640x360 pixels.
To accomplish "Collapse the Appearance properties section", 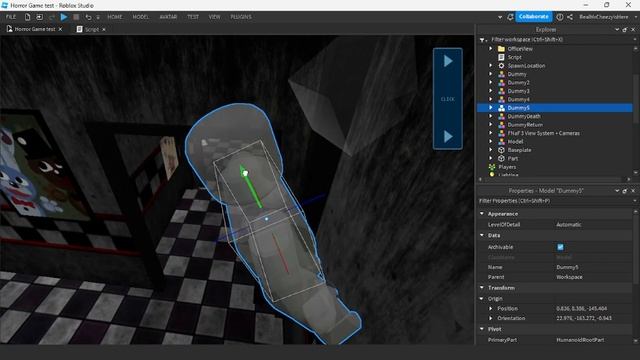I will (x=482, y=213).
